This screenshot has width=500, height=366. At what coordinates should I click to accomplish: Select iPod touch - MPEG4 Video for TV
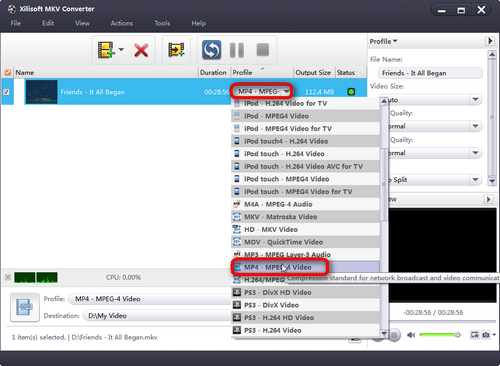point(305,192)
